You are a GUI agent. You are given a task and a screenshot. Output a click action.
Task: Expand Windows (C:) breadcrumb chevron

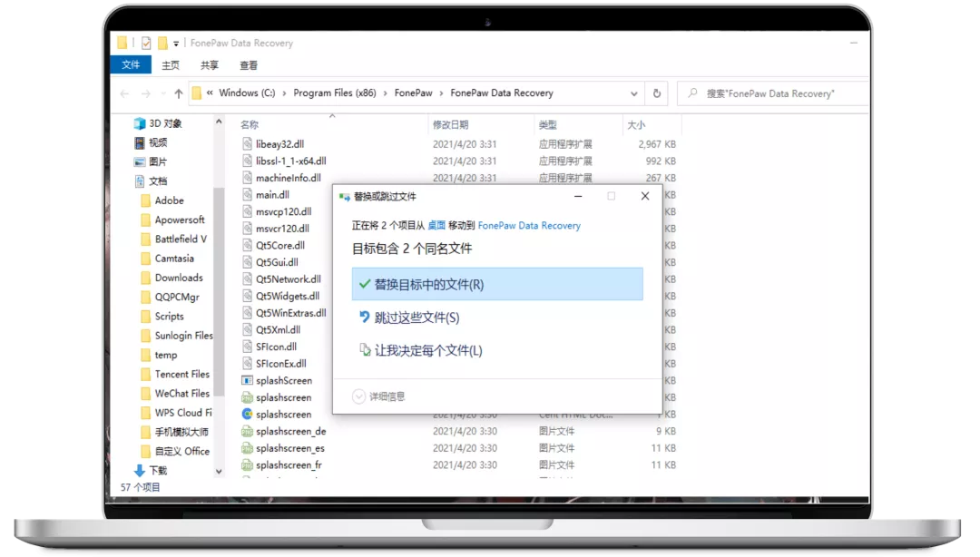tap(284, 93)
